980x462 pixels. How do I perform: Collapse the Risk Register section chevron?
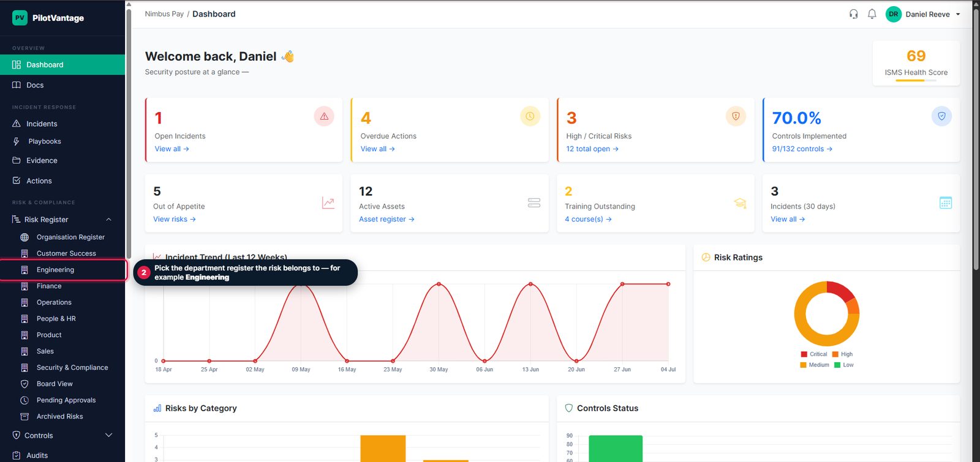click(x=109, y=220)
